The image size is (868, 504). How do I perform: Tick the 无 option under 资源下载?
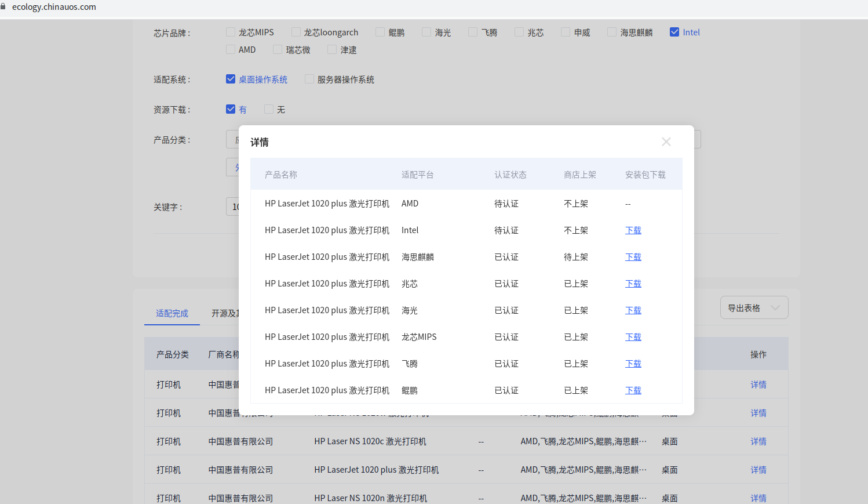pos(269,110)
